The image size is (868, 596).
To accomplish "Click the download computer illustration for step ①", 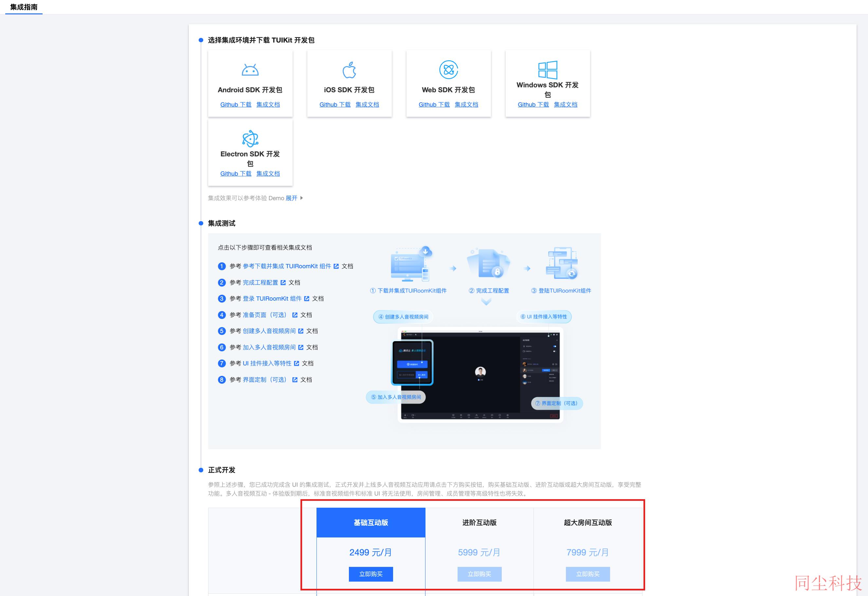I will (x=411, y=264).
